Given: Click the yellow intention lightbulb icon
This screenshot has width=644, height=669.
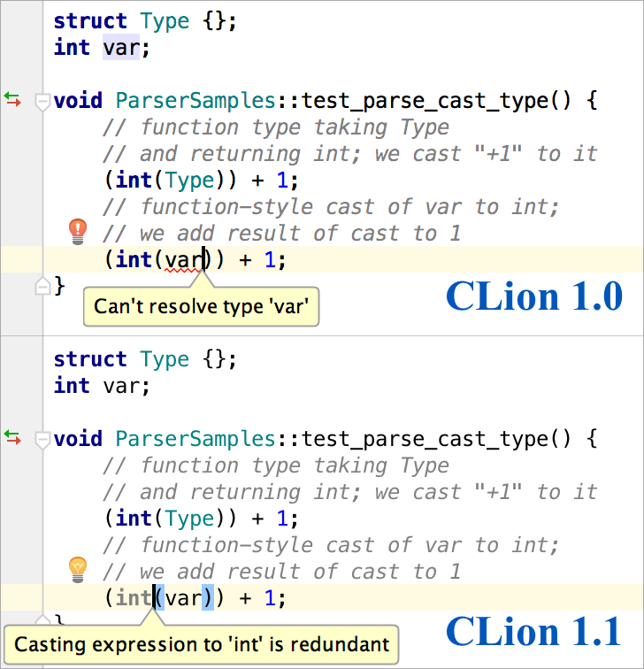Looking at the screenshot, I should click(x=78, y=570).
